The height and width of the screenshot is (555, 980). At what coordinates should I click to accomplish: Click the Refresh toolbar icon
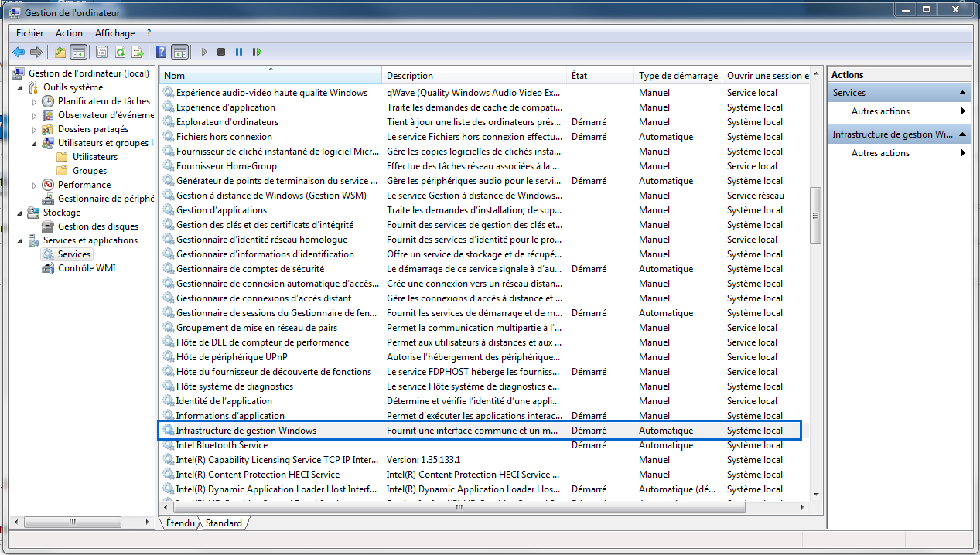click(120, 52)
